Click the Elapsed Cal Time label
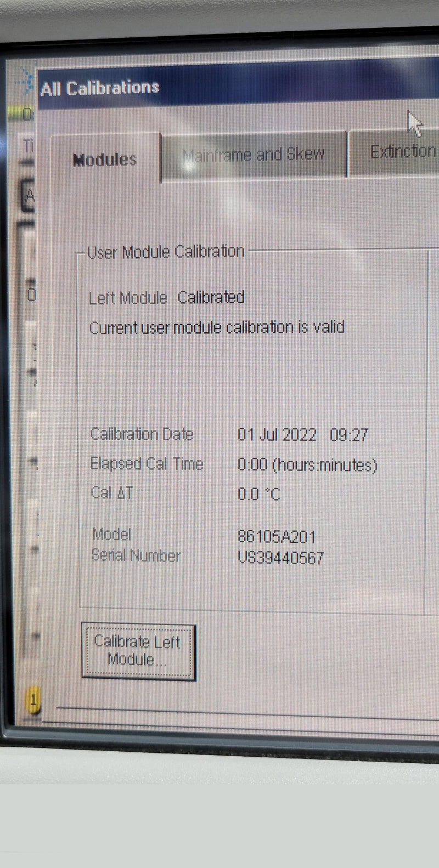The width and height of the screenshot is (439, 868). click(x=147, y=464)
